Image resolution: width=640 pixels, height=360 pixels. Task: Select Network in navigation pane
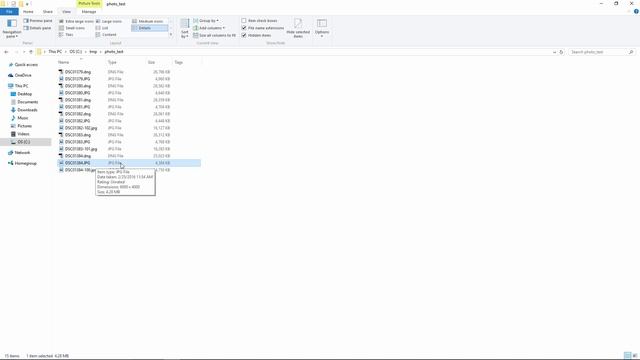tap(22, 153)
